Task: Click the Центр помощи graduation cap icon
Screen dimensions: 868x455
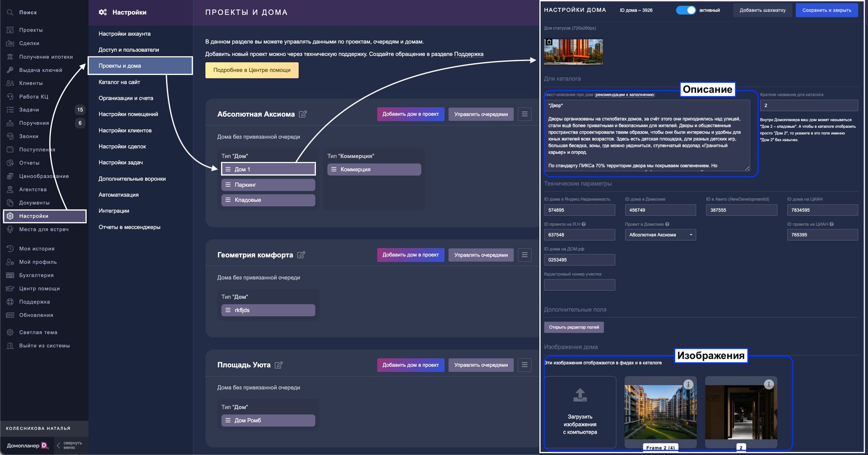Action: (x=10, y=288)
